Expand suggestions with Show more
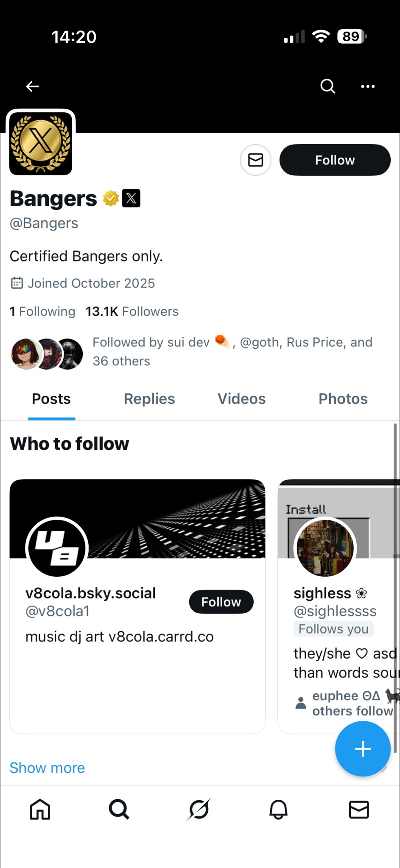 point(47,768)
